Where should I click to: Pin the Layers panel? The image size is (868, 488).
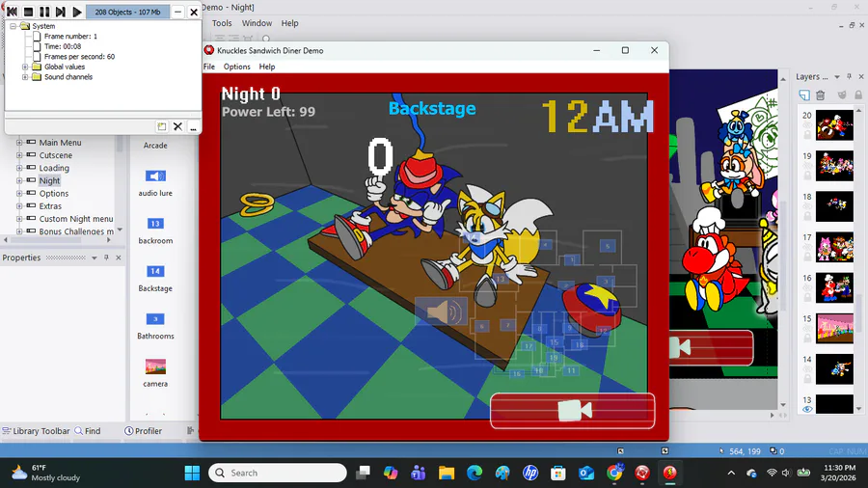point(849,77)
